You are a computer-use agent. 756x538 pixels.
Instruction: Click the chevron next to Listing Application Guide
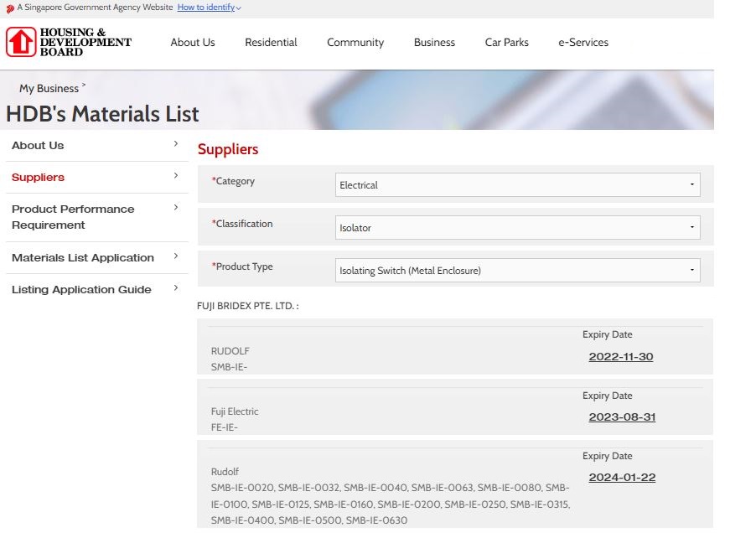[176, 287]
